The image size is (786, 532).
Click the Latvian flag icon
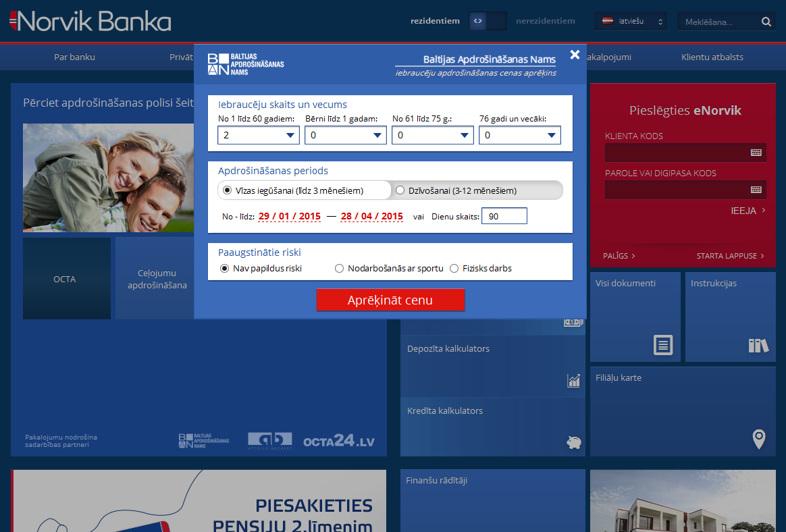coord(608,21)
